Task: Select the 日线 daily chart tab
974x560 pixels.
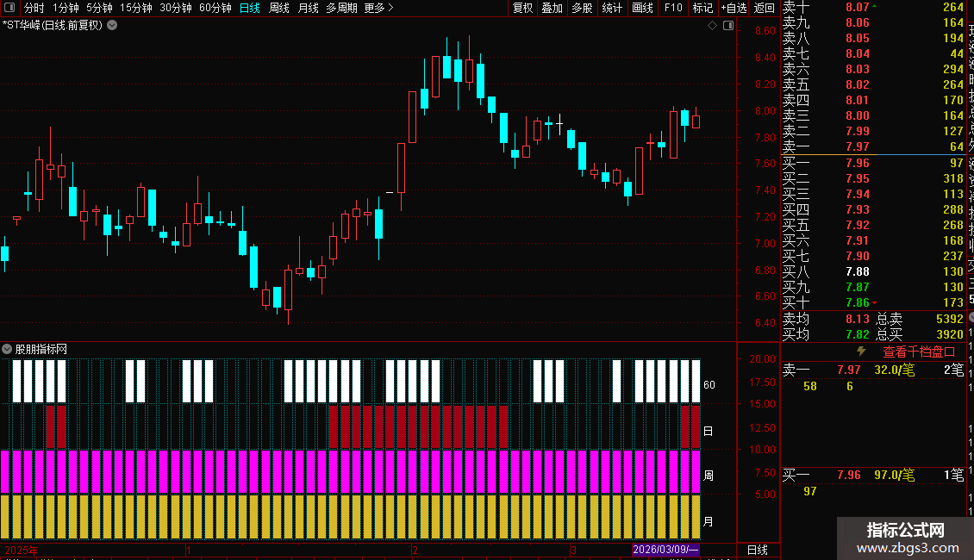Action: coord(250,8)
